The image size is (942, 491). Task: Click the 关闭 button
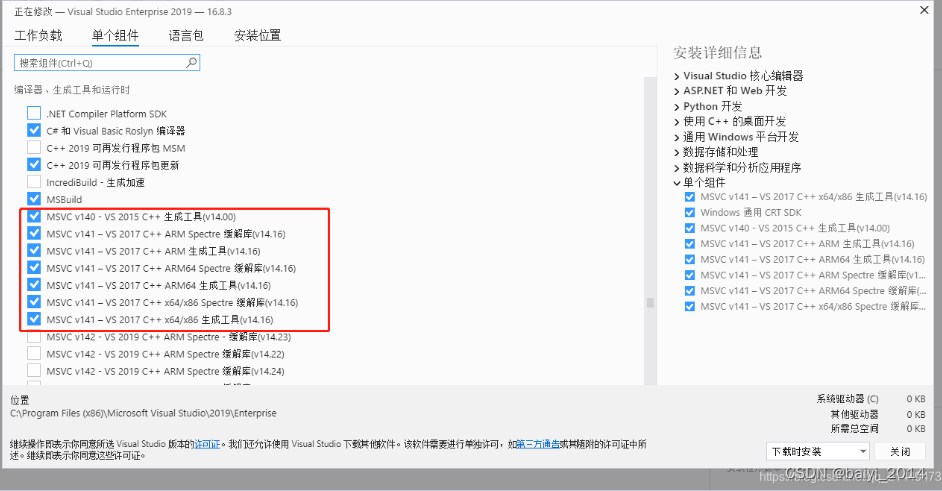(x=900, y=451)
